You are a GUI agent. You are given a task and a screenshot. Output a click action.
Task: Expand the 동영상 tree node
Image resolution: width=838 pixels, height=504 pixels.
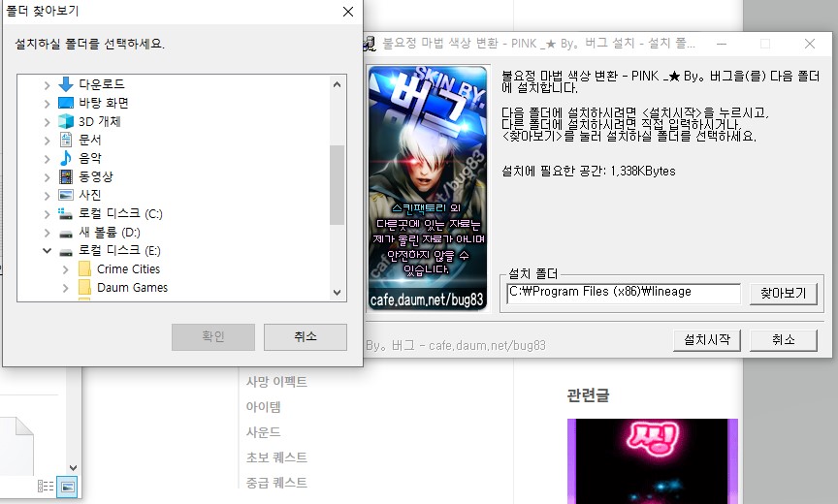[47, 177]
